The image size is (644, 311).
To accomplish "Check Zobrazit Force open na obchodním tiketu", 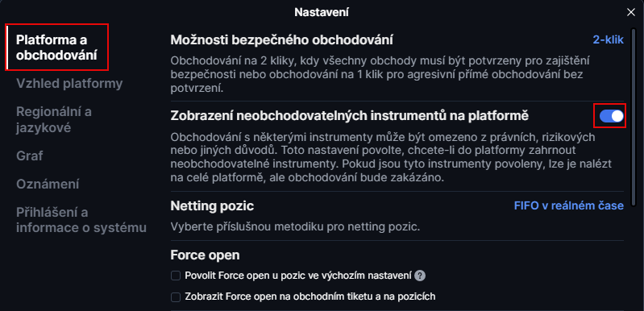I will [176, 296].
